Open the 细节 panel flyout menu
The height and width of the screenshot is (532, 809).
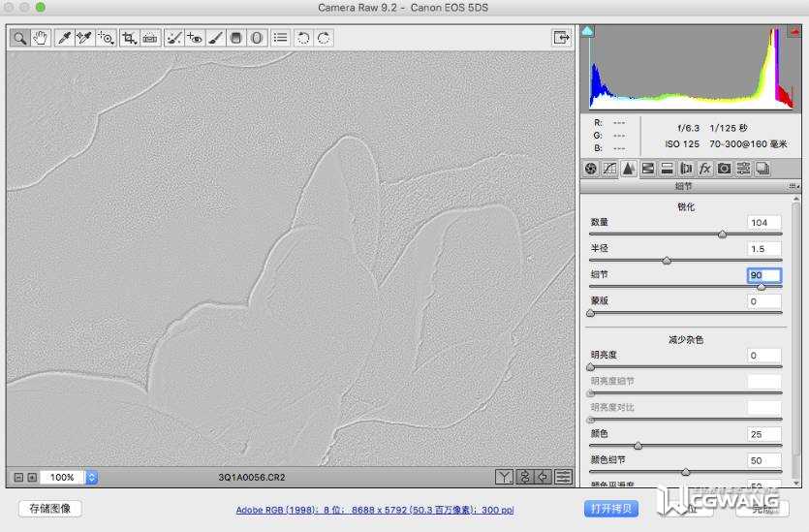pos(794,186)
